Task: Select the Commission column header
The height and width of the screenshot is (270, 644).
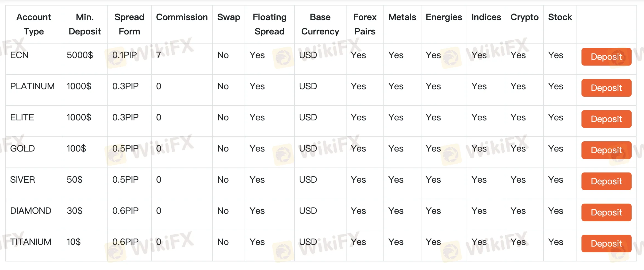Action: pos(182,17)
